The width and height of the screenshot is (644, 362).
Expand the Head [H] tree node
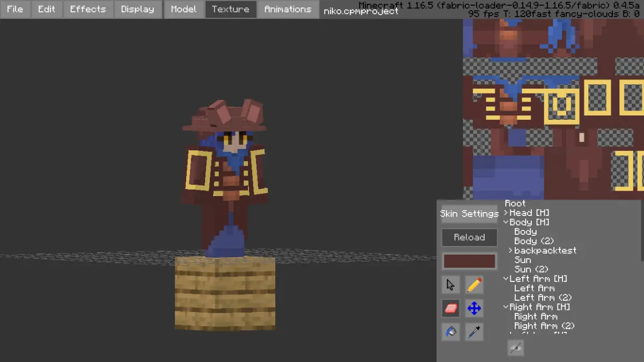(506, 213)
